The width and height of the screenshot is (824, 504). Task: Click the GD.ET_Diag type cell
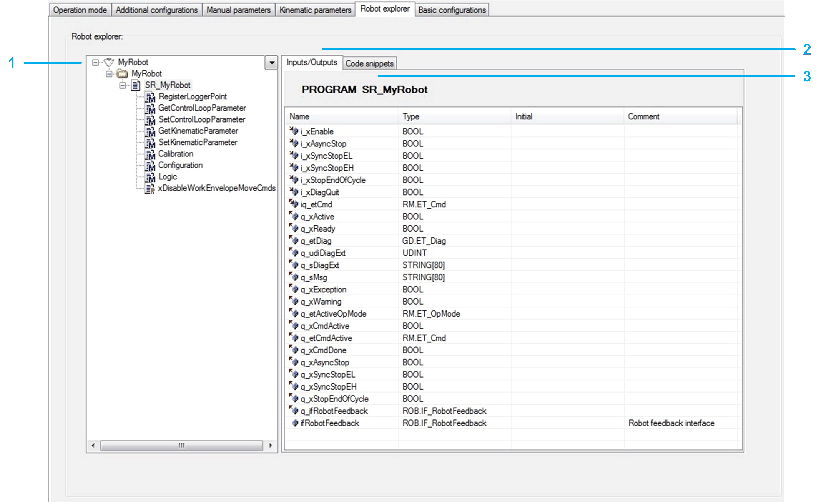[424, 241]
